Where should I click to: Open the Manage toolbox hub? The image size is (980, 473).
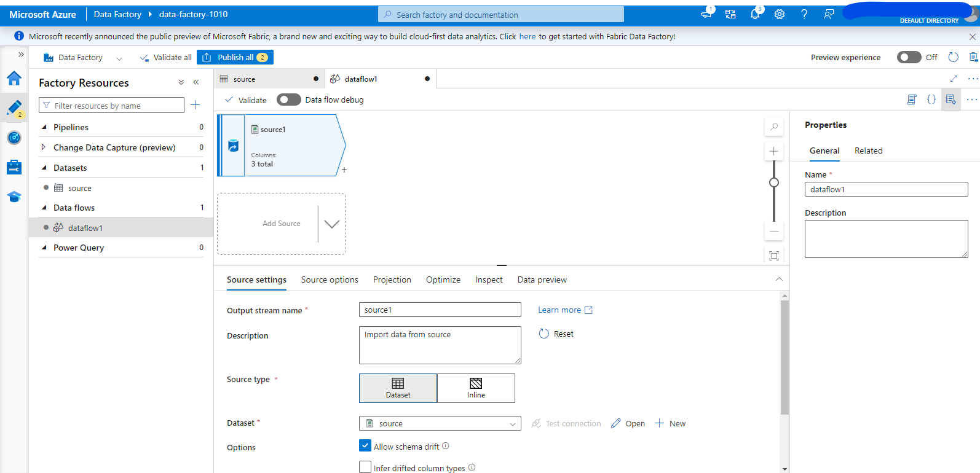[14, 167]
